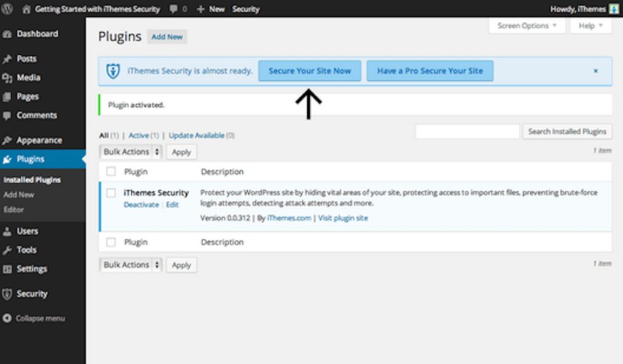Open the top Bulk Actions dropdown

131,152
